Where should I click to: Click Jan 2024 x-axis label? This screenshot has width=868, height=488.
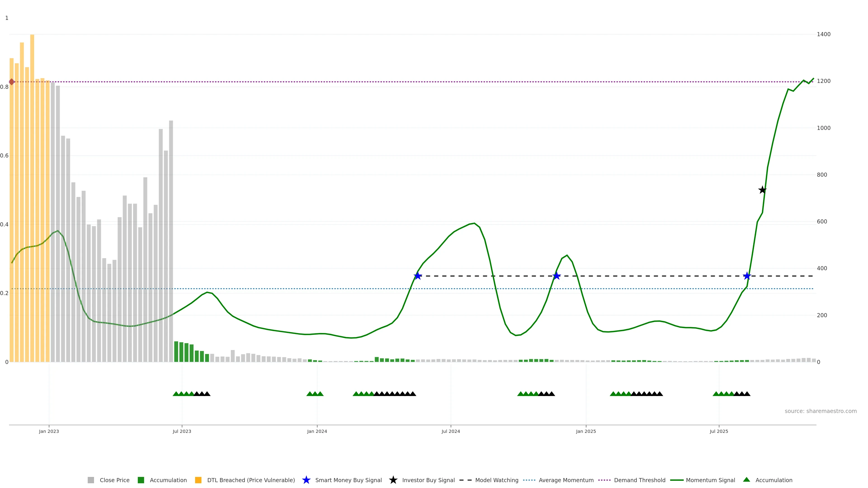pos(317,431)
